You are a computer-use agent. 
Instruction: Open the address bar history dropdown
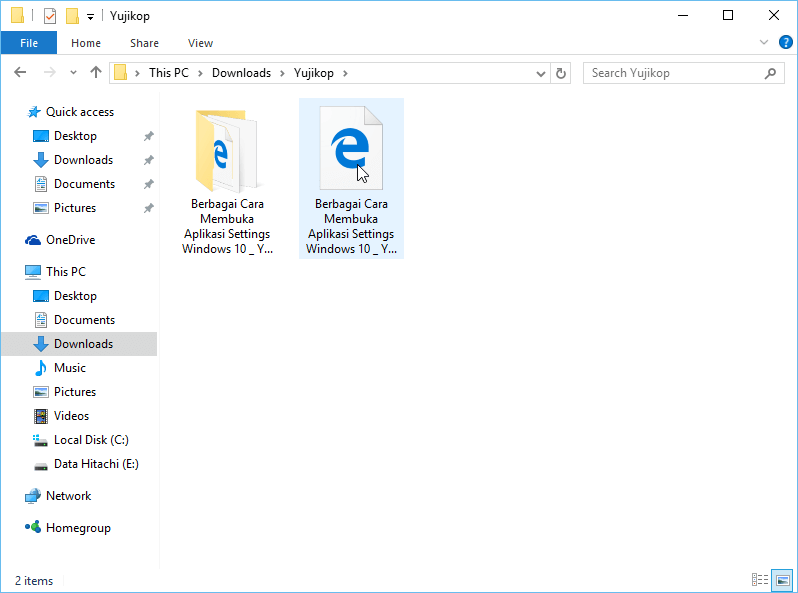tap(540, 74)
